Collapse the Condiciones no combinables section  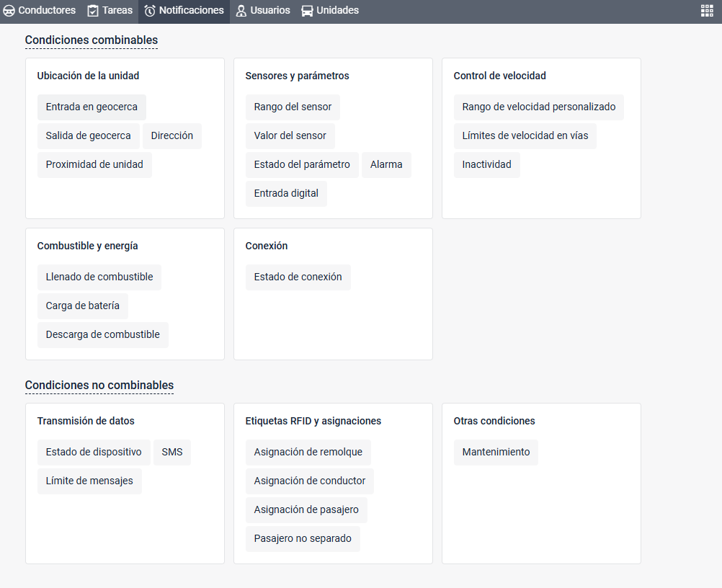point(99,386)
